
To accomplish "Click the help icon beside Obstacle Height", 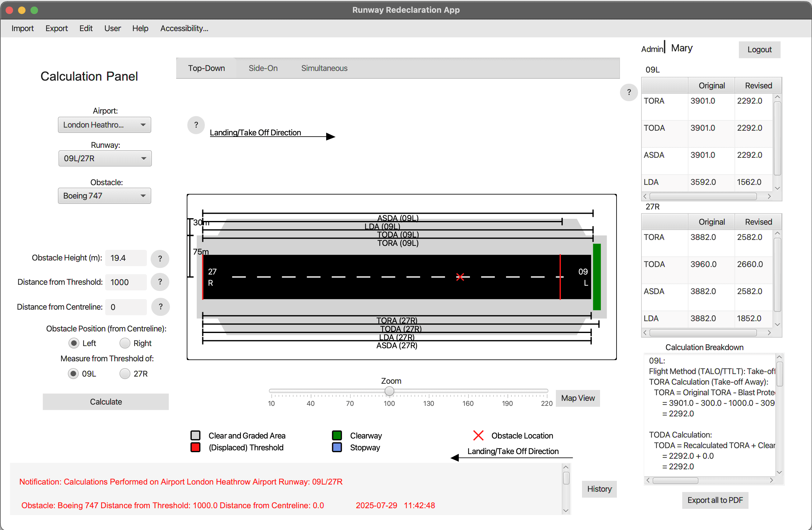I will tap(160, 258).
